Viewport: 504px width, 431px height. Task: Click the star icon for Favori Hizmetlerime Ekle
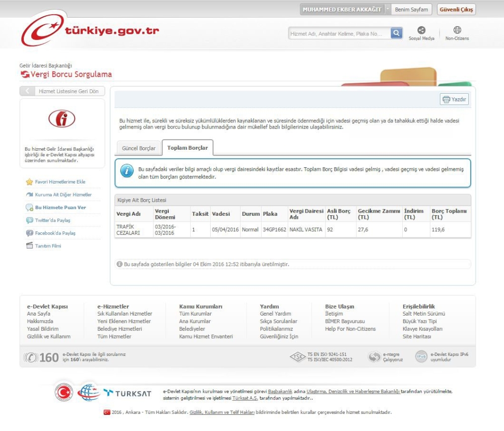coord(30,182)
